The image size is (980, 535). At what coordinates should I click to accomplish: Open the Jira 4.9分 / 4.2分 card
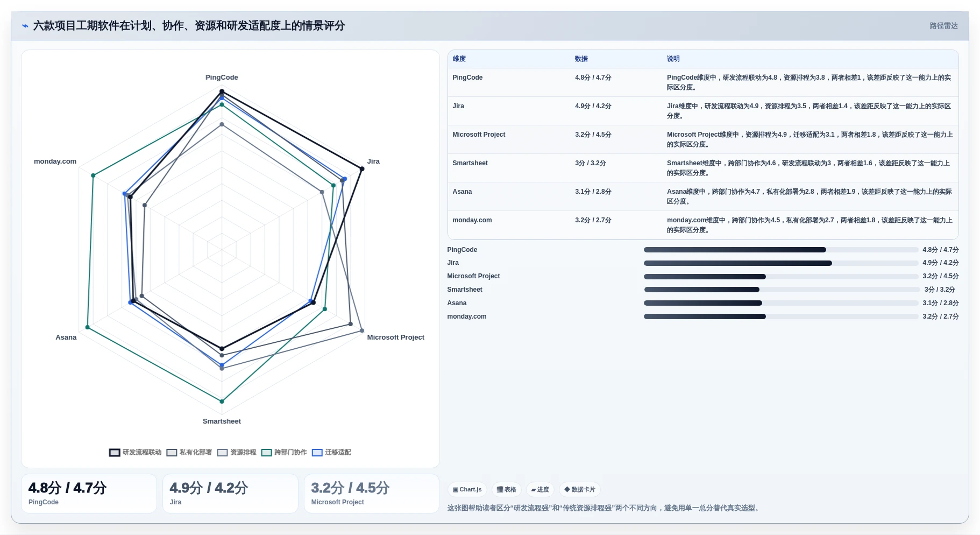[230, 494]
